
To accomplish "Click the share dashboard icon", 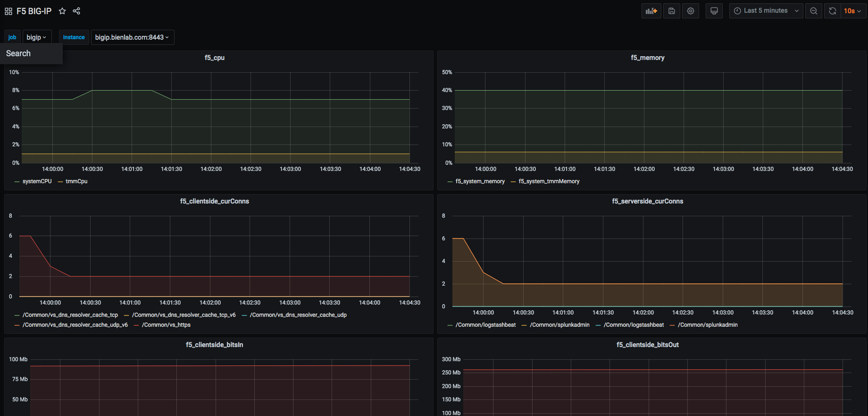I will (76, 11).
